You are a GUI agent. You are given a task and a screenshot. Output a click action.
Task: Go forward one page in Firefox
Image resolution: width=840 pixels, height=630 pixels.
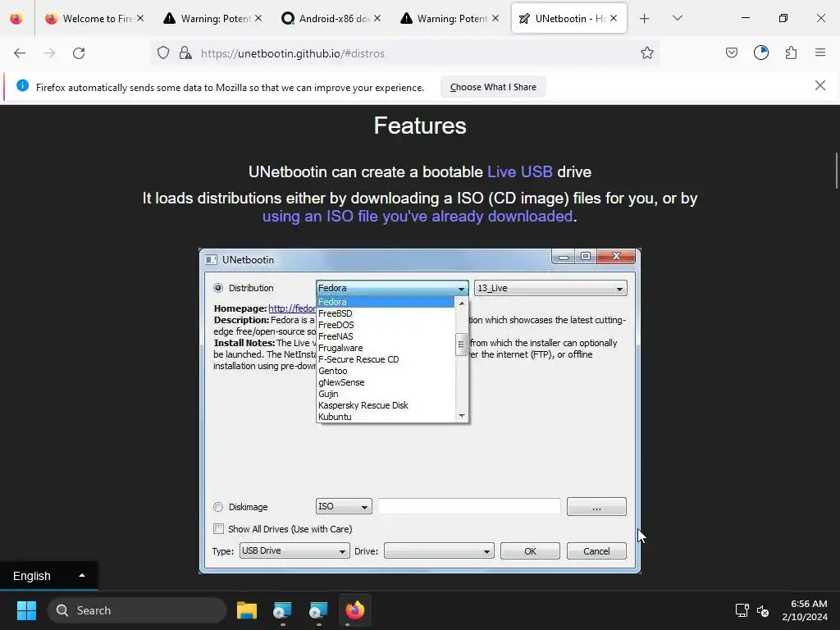tap(49, 53)
